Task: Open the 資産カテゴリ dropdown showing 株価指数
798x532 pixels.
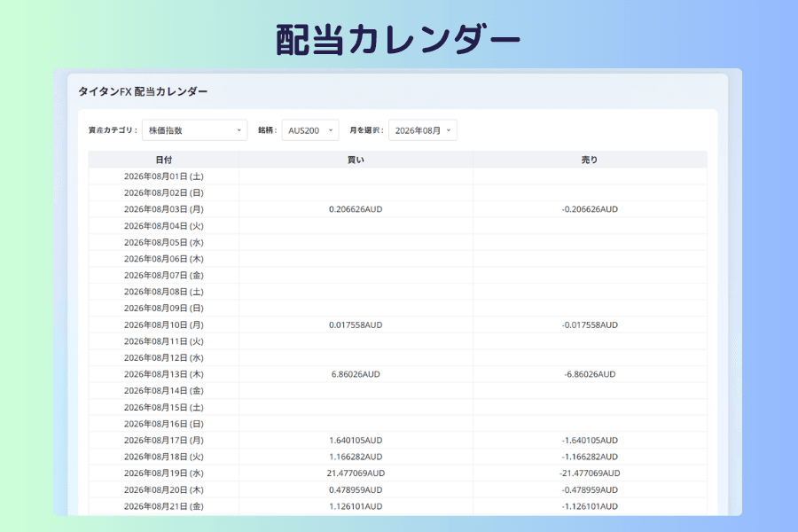Action: click(194, 130)
